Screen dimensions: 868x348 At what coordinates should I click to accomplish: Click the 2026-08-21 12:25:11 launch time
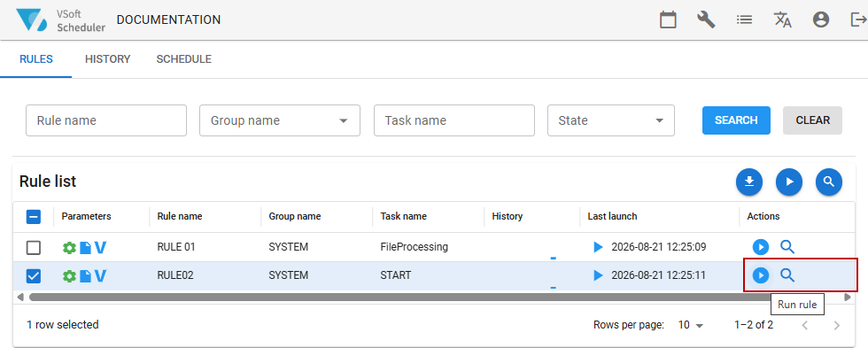coord(659,275)
